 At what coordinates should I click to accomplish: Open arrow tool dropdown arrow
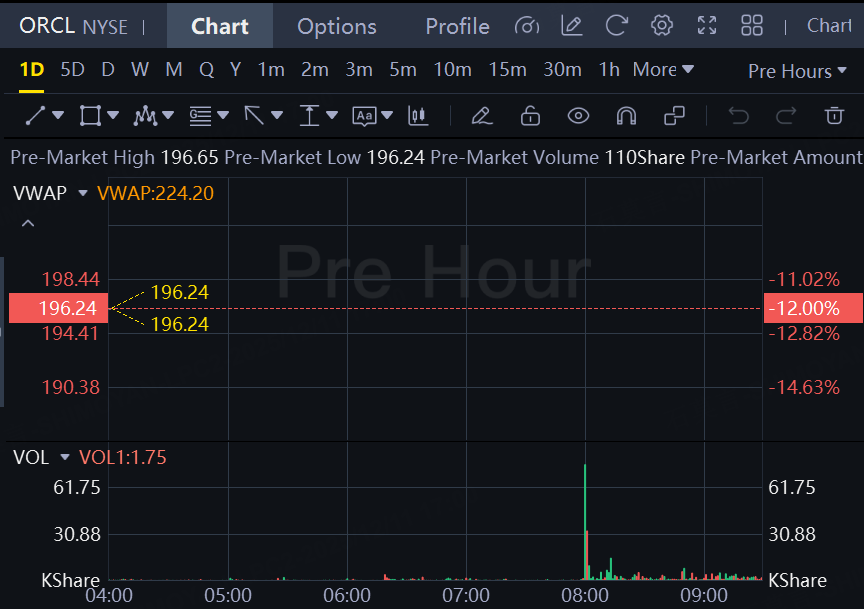click(277, 115)
